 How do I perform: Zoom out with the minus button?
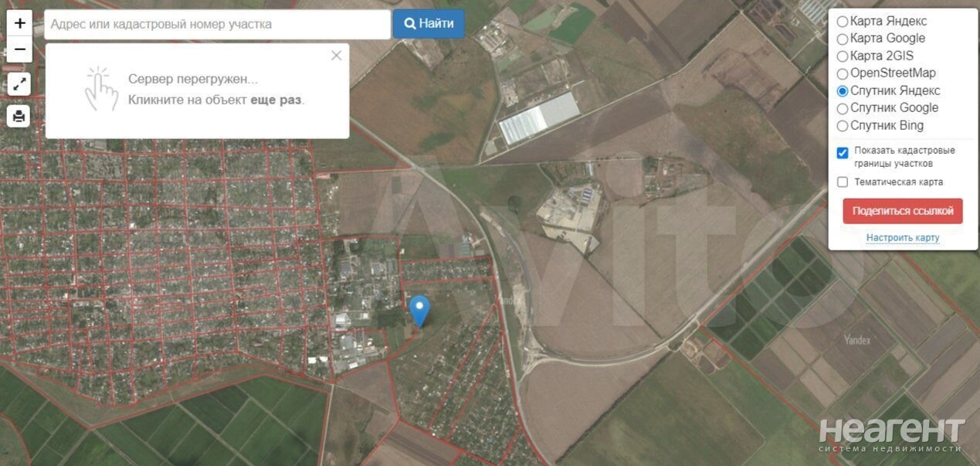click(x=20, y=49)
